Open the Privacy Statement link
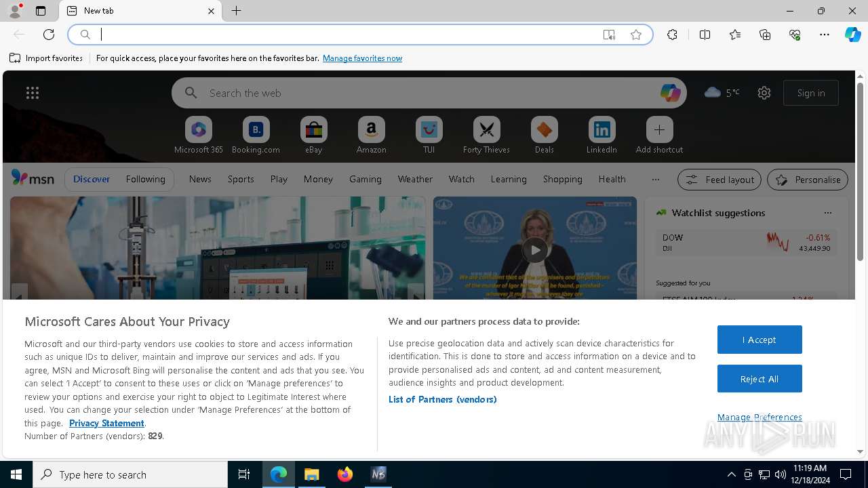 pos(106,423)
